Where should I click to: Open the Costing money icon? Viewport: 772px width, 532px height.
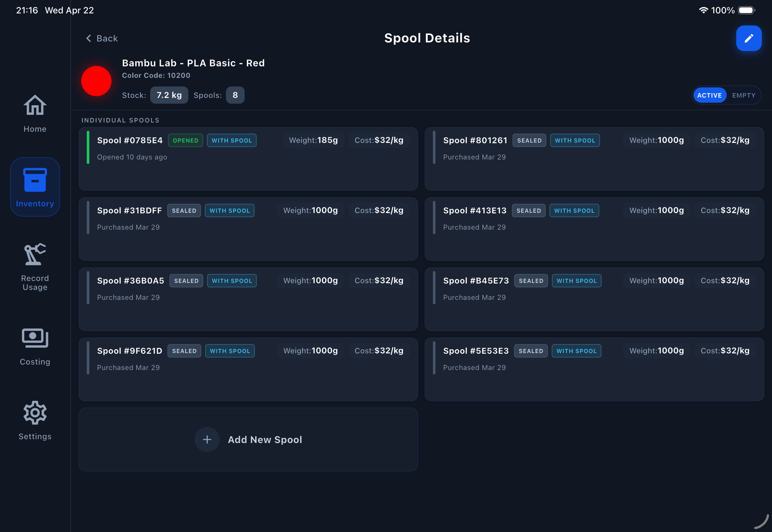pos(35,338)
